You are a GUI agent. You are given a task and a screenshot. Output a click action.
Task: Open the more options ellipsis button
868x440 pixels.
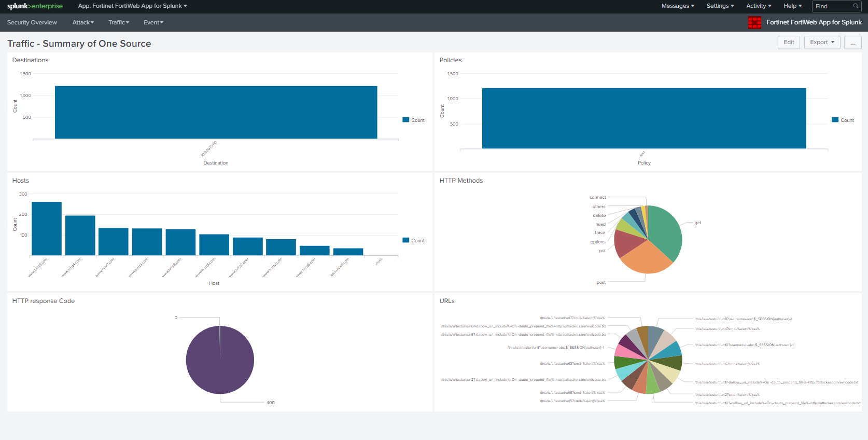click(852, 43)
